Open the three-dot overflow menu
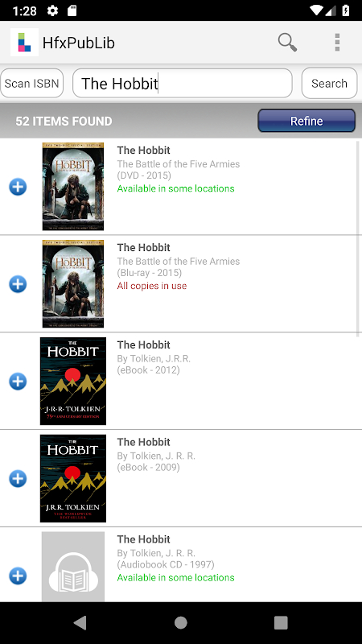 pos(337,43)
